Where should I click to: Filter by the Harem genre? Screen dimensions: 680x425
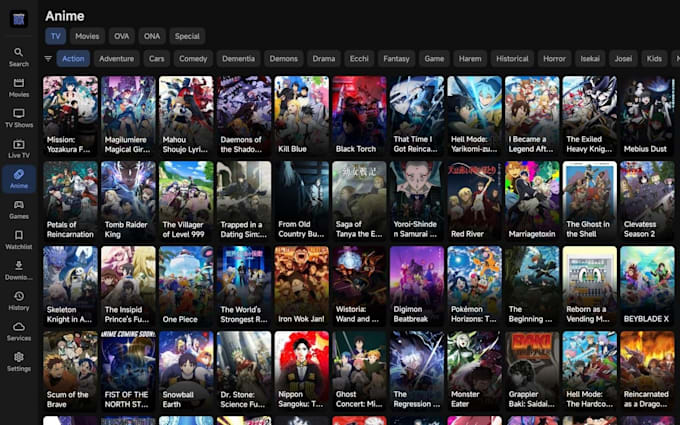[x=470, y=59]
